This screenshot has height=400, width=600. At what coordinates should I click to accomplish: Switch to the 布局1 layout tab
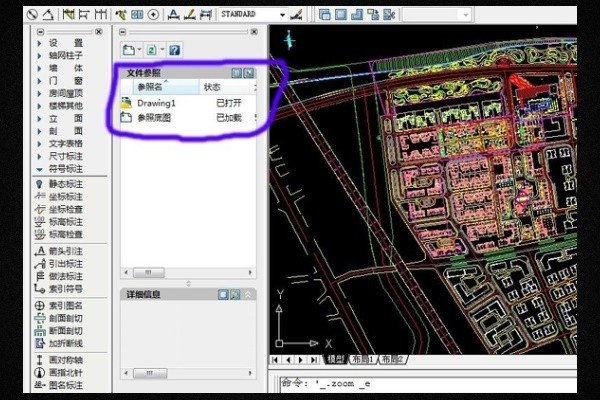[x=362, y=359]
